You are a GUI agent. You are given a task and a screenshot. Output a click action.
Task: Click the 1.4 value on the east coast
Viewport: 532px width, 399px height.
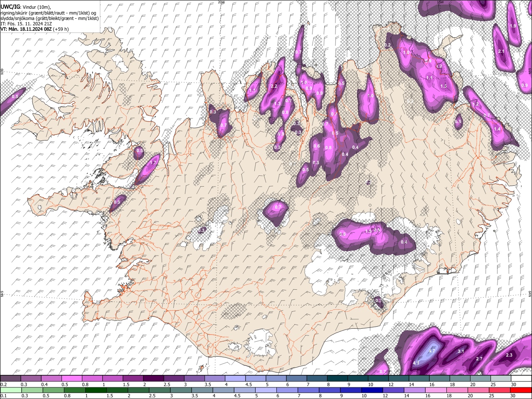[497, 129]
